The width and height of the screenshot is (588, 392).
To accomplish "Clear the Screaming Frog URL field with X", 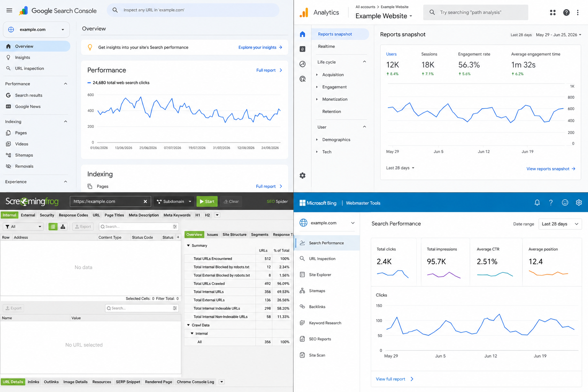I will (145, 201).
